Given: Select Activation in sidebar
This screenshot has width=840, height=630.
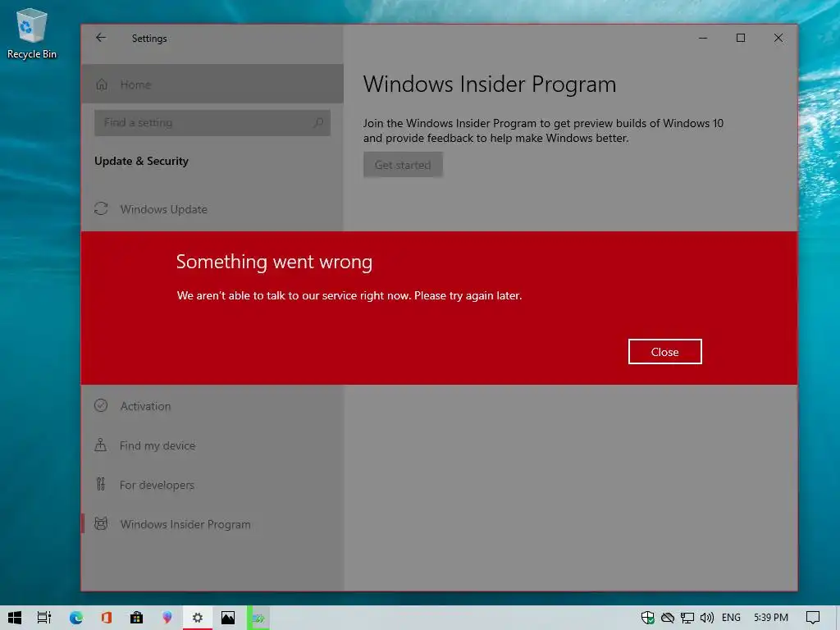Looking at the screenshot, I should 212,405.
